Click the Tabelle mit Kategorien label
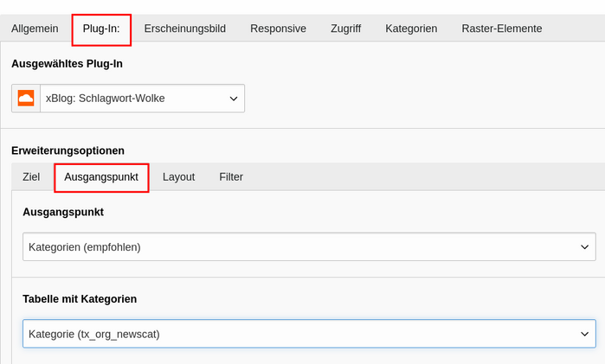 coord(80,299)
